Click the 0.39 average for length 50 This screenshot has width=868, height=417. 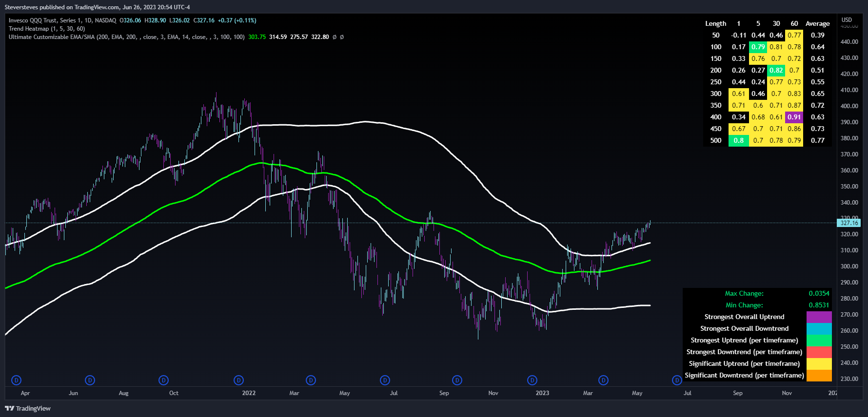(x=818, y=35)
